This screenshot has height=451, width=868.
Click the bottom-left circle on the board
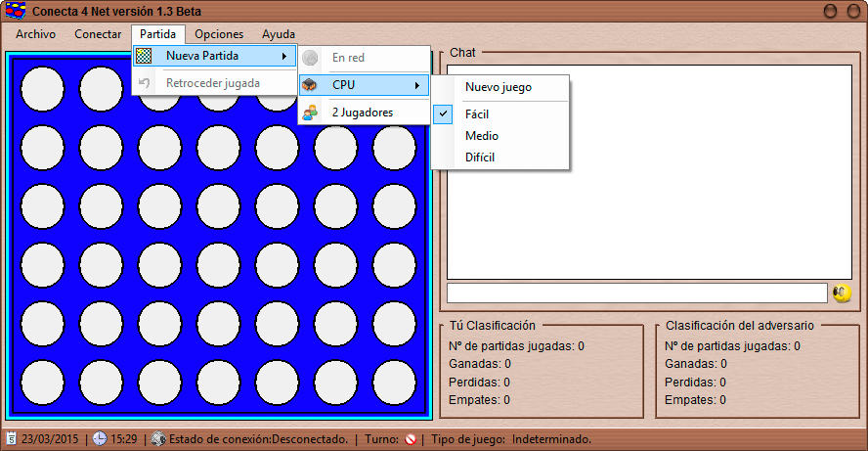41,383
